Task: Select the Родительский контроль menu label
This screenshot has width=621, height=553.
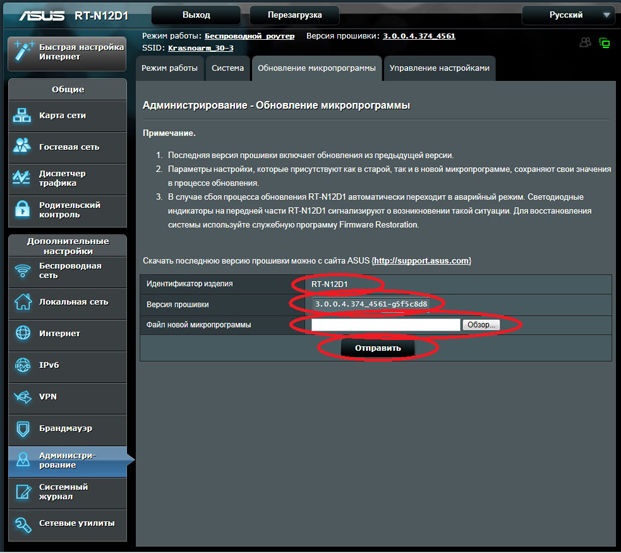Action: tap(70, 210)
